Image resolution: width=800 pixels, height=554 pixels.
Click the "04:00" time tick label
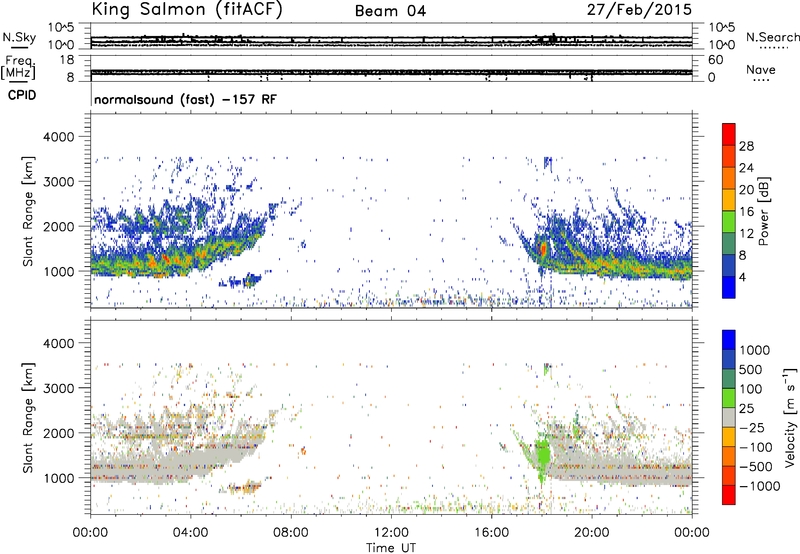190,533
